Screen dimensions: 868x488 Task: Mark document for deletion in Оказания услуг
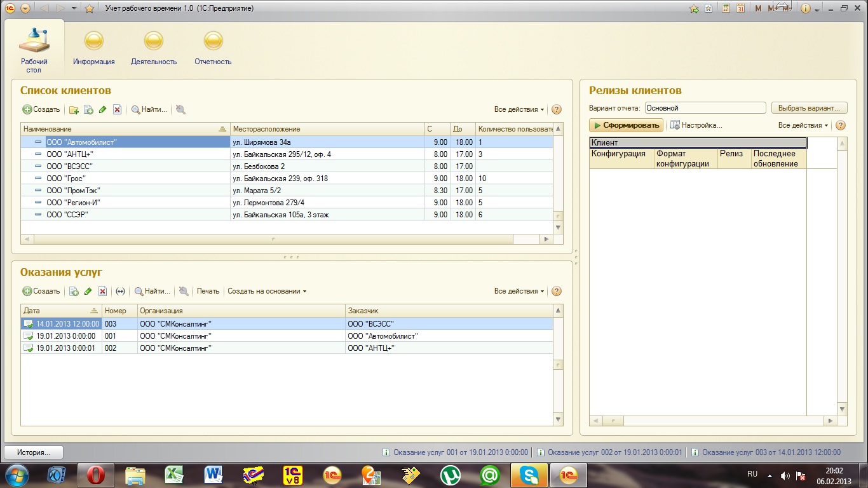pos(102,291)
